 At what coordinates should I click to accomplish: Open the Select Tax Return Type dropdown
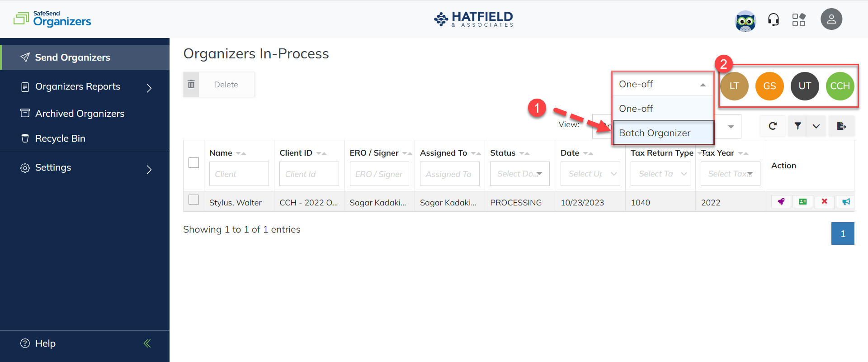tap(660, 174)
